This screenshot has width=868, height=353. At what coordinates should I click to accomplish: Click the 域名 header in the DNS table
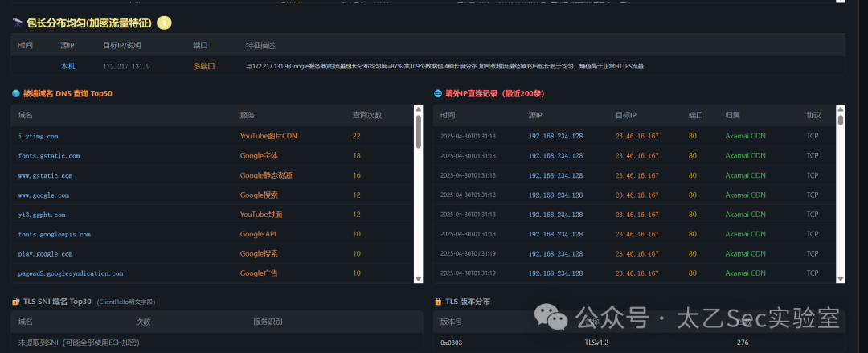pyautogui.click(x=26, y=115)
